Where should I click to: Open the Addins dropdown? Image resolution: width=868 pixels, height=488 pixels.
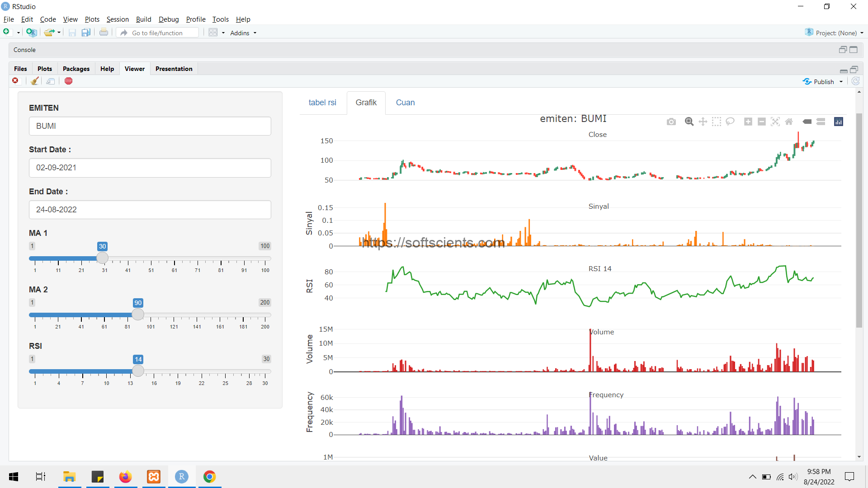click(243, 33)
